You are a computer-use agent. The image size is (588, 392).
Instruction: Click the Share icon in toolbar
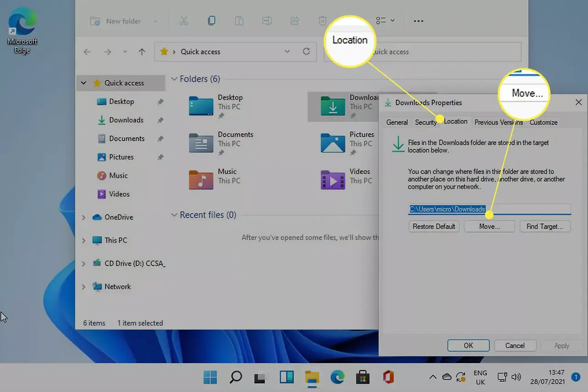pyautogui.click(x=295, y=21)
